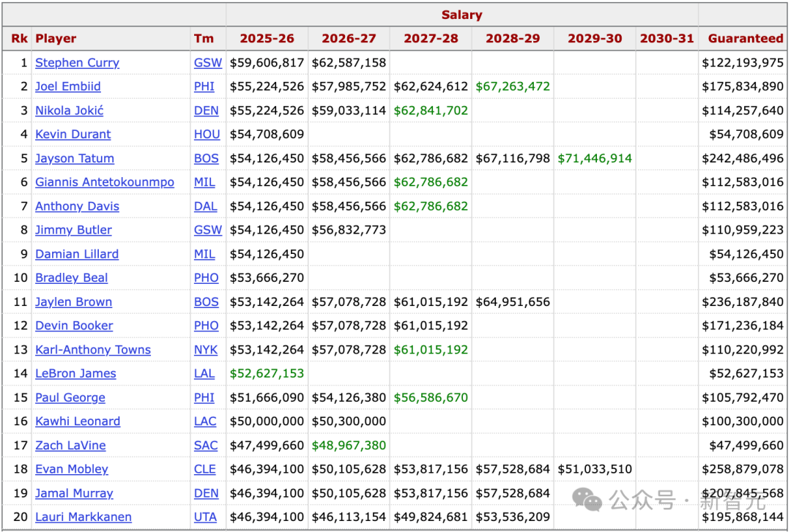Select the Lauri Markkanen link

click(83, 517)
